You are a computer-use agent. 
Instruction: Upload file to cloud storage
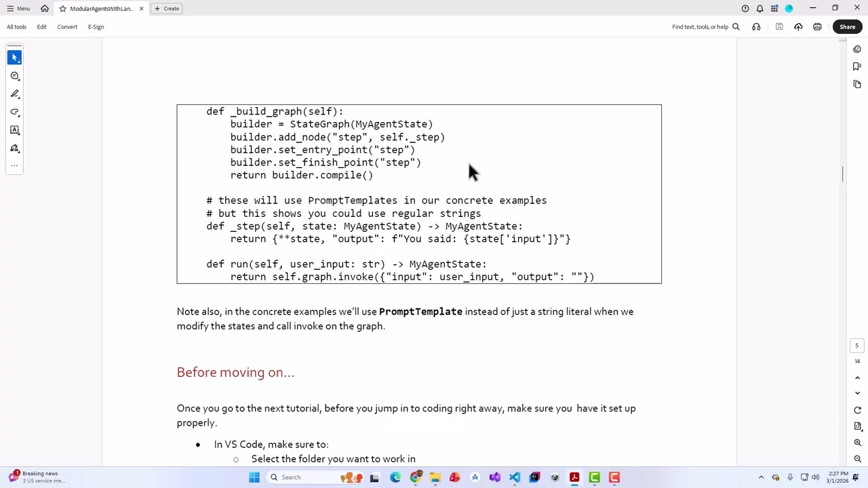(798, 27)
